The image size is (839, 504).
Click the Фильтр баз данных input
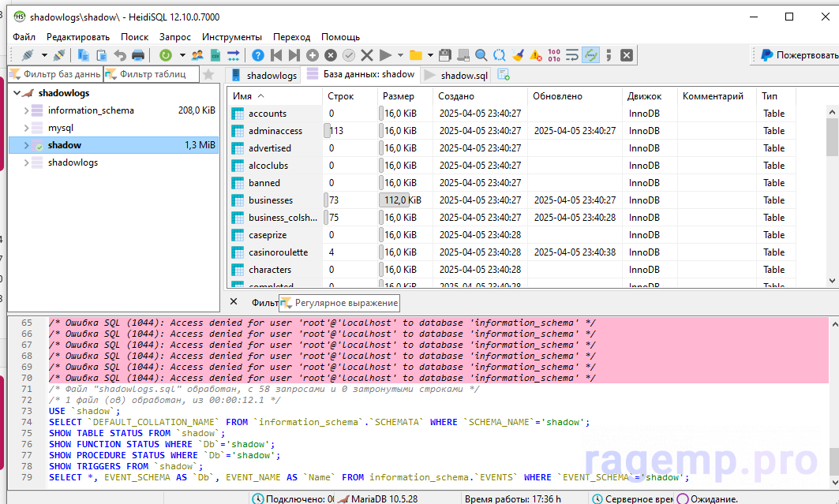tap(55, 74)
